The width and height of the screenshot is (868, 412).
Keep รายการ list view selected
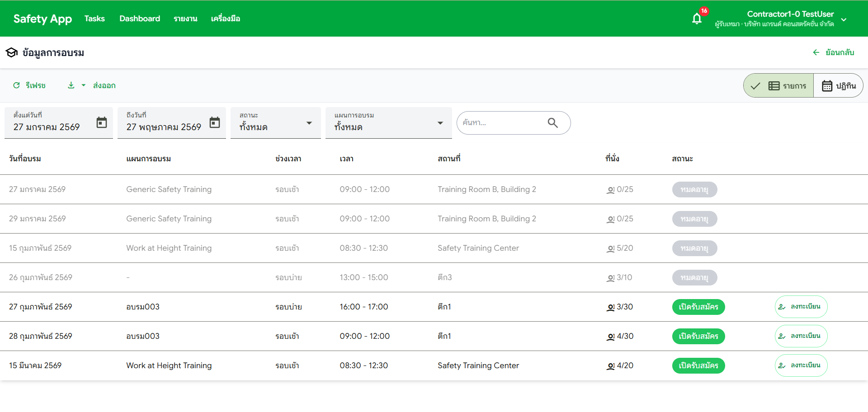point(789,85)
